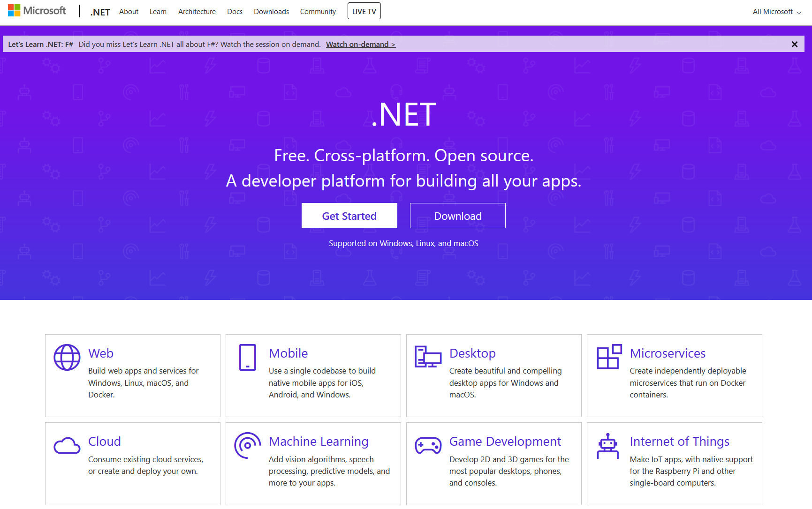This screenshot has width=812, height=509.
Task: Expand the All Microsoft menu
Action: tap(777, 12)
